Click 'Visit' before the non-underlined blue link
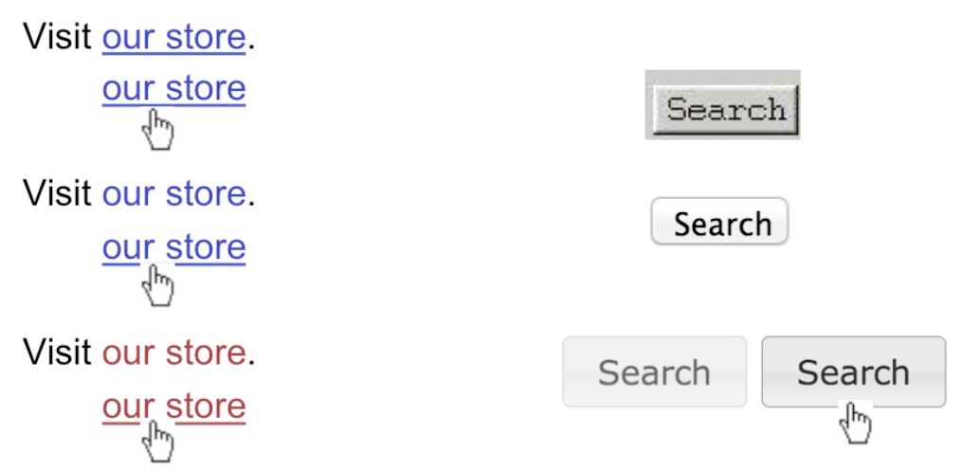 [x=58, y=193]
